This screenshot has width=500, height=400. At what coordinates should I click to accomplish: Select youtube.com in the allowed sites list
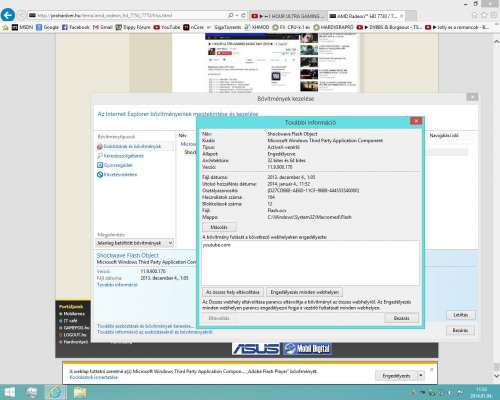point(216,245)
